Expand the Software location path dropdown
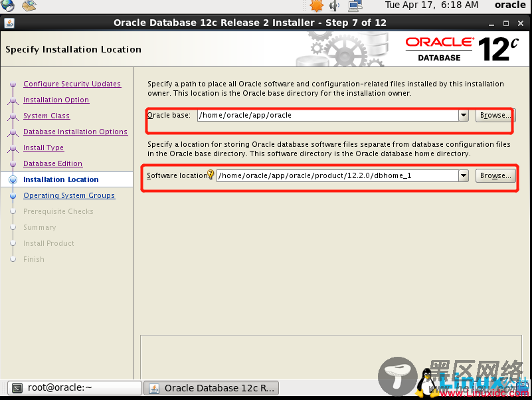 tap(464, 176)
